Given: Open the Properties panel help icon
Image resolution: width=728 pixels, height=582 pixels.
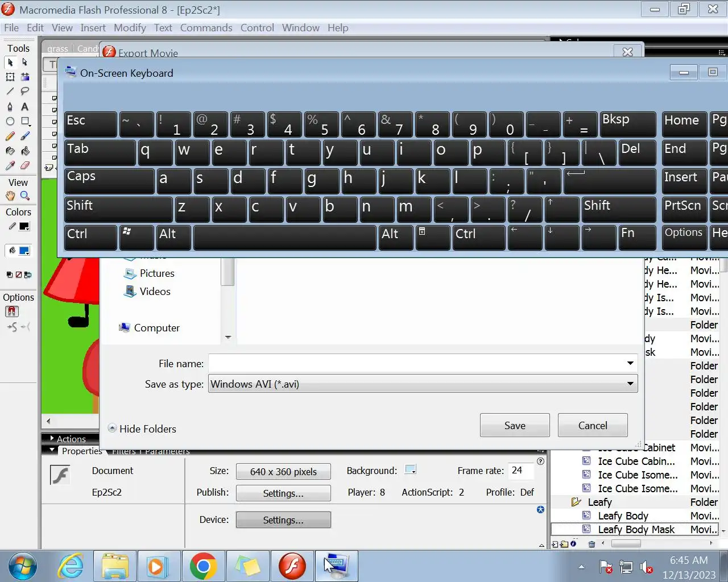Looking at the screenshot, I should pyautogui.click(x=540, y=462).
